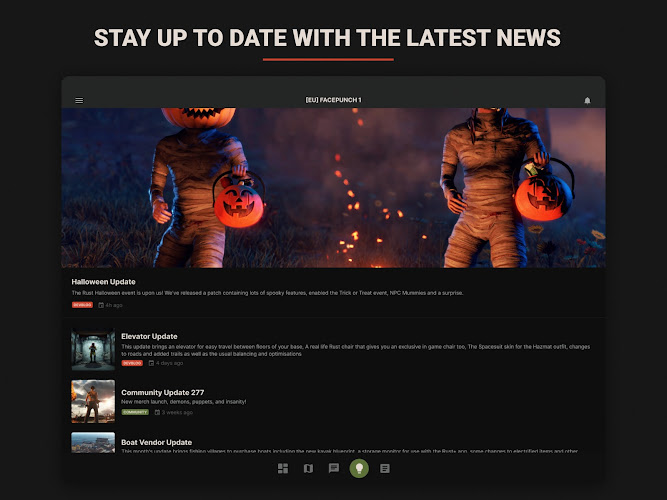Click the calendar icon beside '4 days ago'
Screen dimensions: 667x500
click(x=151, y=363)
